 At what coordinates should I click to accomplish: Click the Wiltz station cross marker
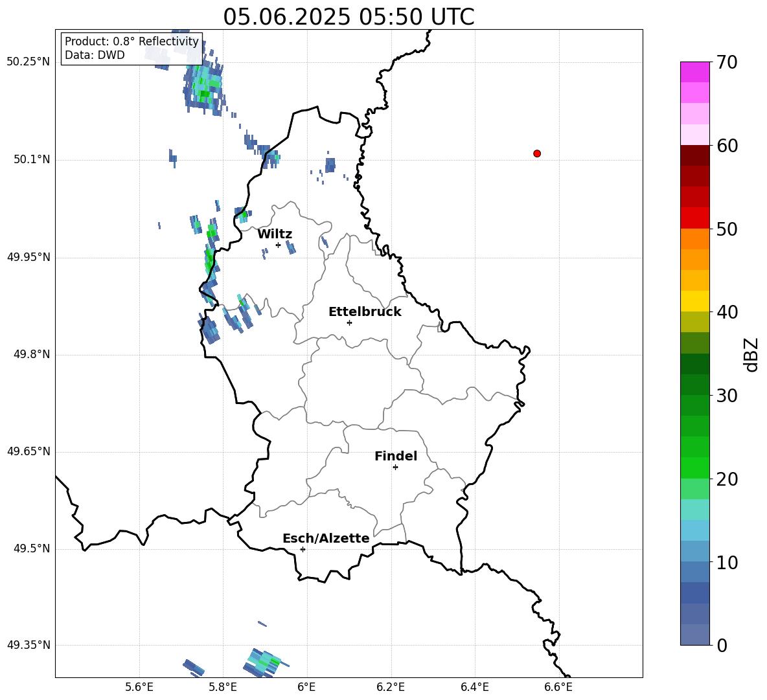279,245
